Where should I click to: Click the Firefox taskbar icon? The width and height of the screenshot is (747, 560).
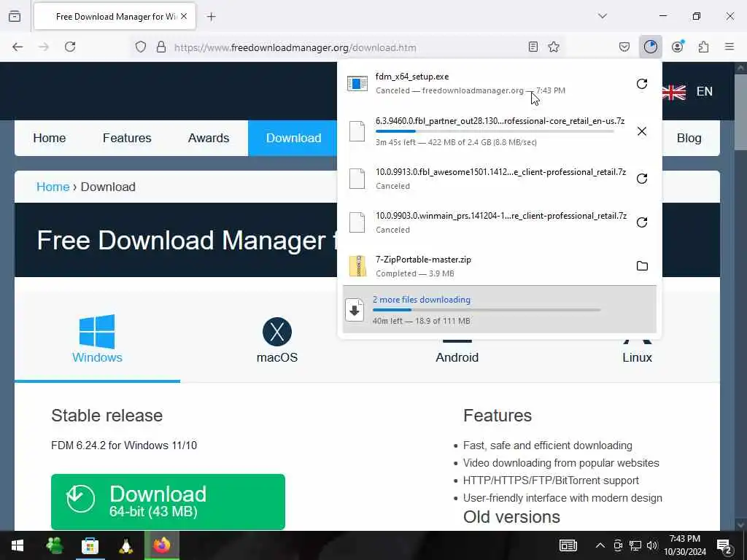click(162, 545)
